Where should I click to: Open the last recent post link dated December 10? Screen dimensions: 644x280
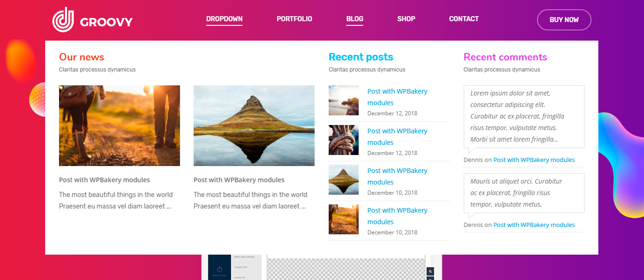coord(397,216)
